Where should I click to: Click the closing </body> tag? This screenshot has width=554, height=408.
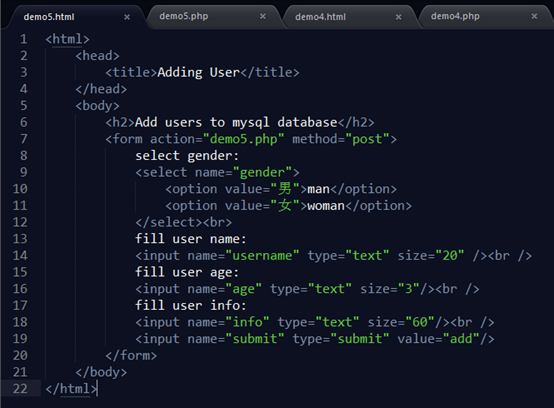point(101,372)
